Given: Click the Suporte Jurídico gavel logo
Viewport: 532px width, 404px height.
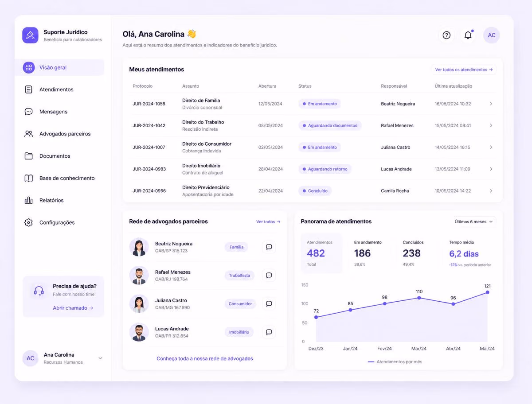Looking at the screenshot, I should 30,35.
